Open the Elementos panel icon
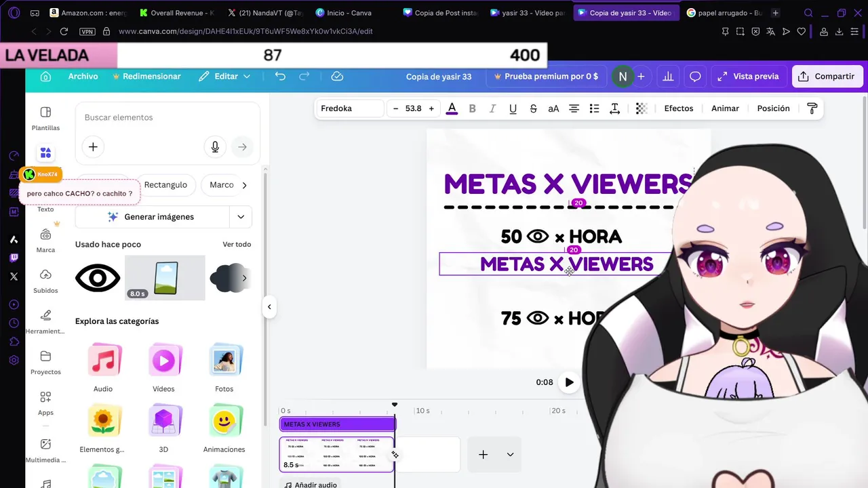 45,153
